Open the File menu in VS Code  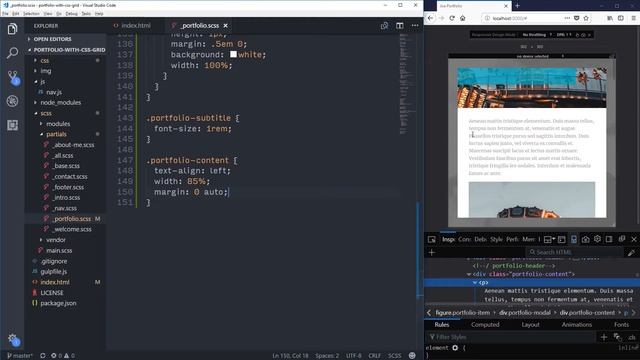pyautogui.click(x=5, y=13)
